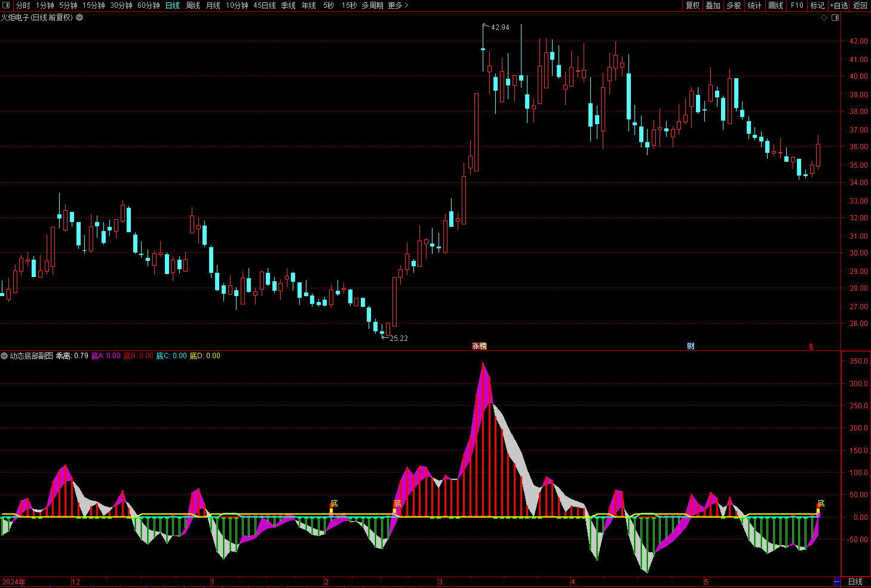Click the 底D: 0.00 indicator value

[205, 356]
